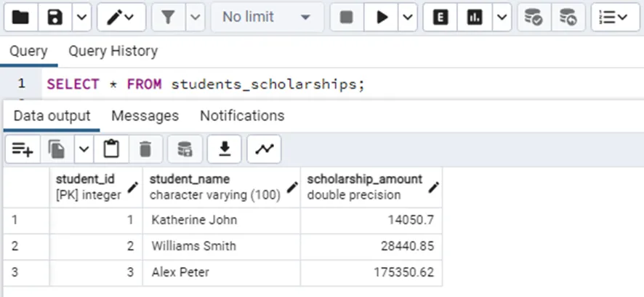Expand the Save File dropdown arrow

coord(82,17)
